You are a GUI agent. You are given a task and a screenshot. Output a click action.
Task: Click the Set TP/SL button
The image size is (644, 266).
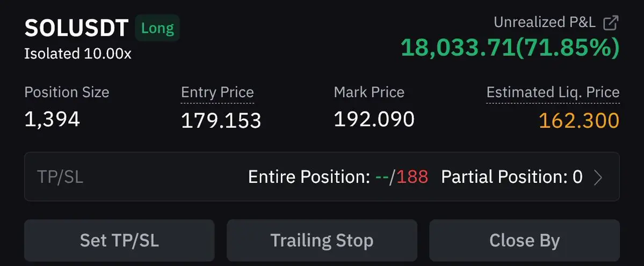(120, 241)
